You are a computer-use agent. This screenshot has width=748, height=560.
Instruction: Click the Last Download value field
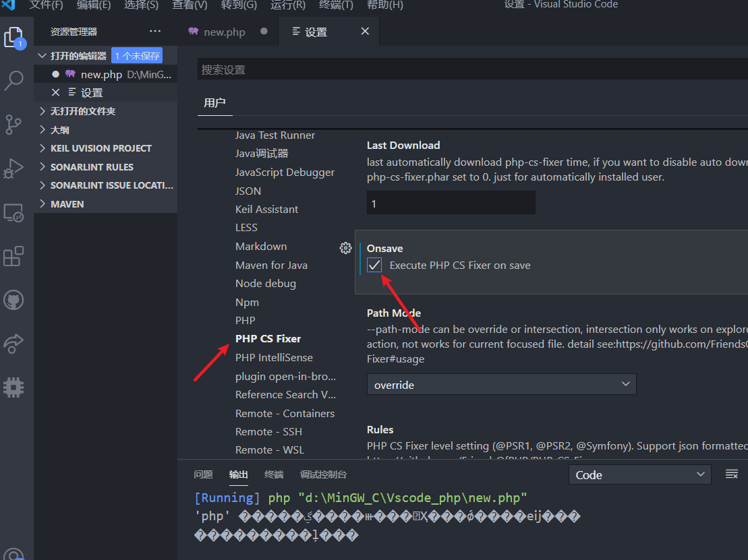(451, 203)
